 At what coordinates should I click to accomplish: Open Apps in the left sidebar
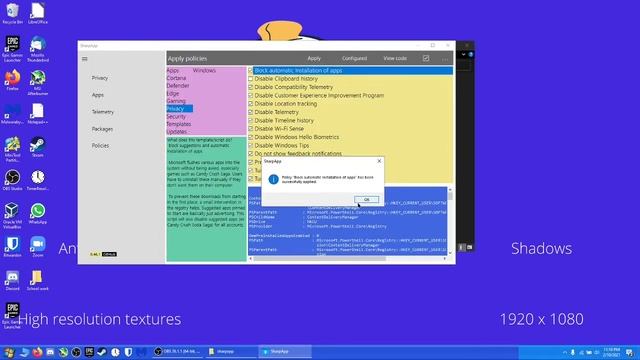pos(98,95)
